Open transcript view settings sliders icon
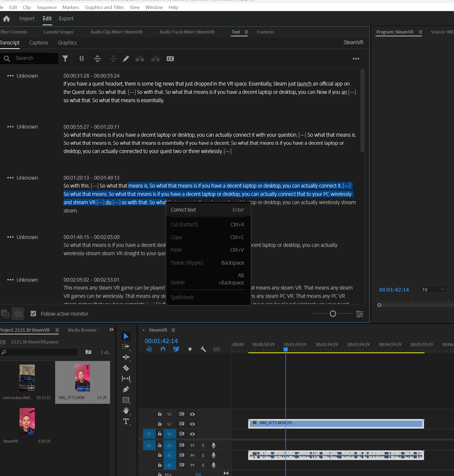Screen dimensions: 454x476 pyautogui.click(x=360, y=314)
